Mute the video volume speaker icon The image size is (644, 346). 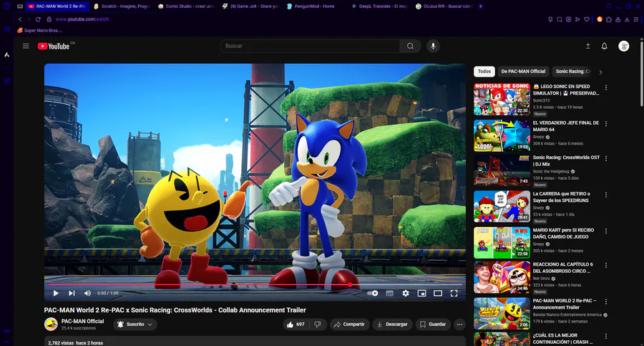click(x=87, y=293)
